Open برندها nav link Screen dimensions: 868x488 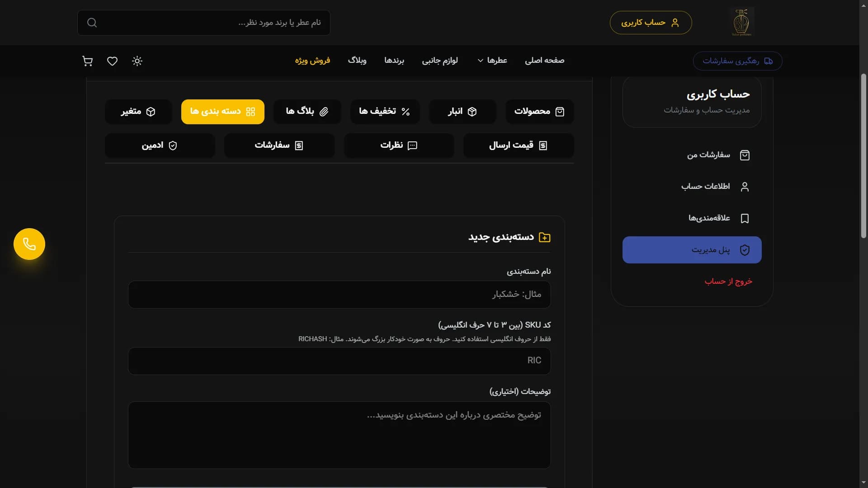click(x=394, y=61)
